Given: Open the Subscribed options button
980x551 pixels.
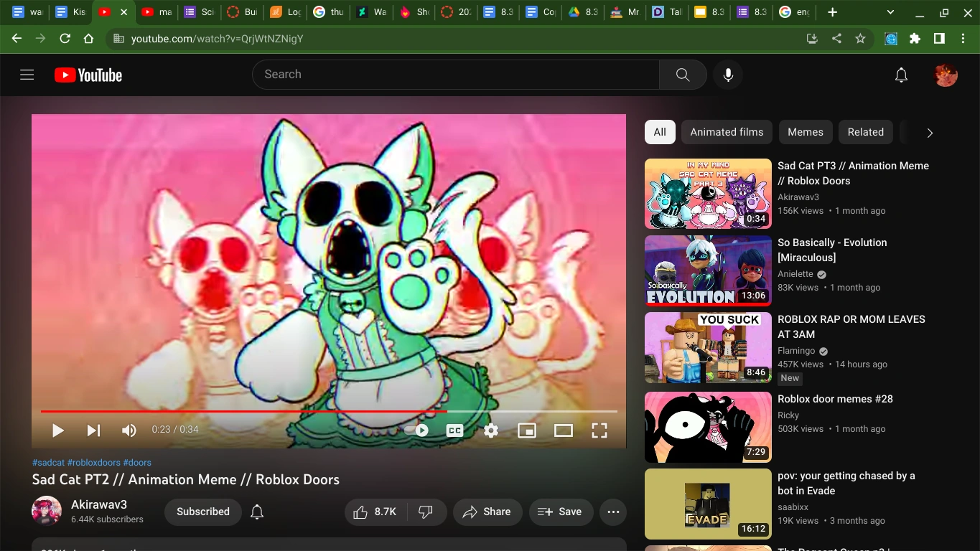Looking at the screenshot, I should [x=203, y=512].
